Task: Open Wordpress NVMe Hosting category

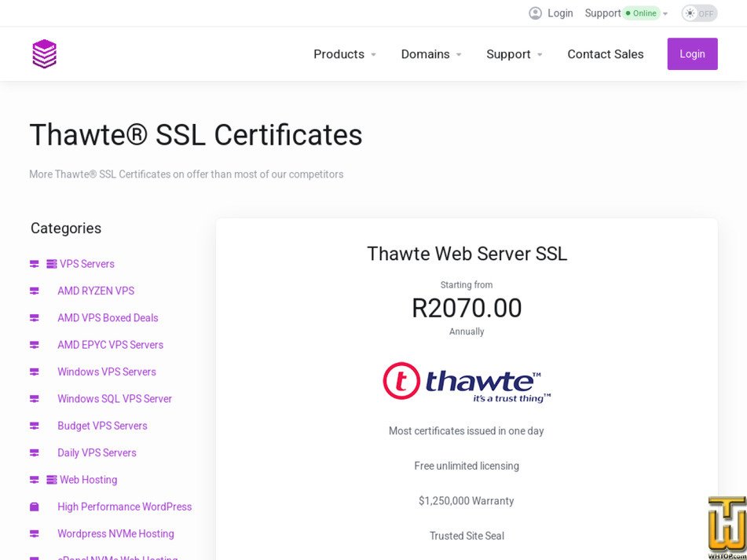Action: click(115, 534)
